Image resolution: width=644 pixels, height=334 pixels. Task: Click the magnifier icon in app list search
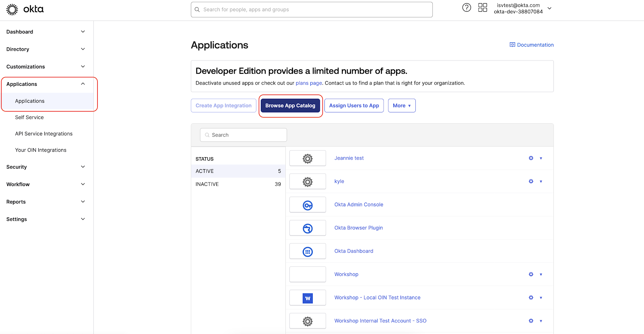207,135
